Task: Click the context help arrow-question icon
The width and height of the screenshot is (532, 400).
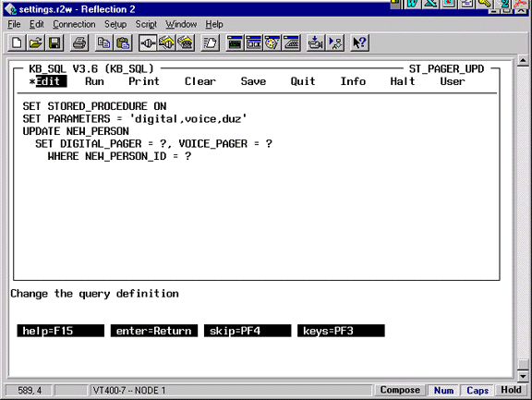Action: [359, 43]
